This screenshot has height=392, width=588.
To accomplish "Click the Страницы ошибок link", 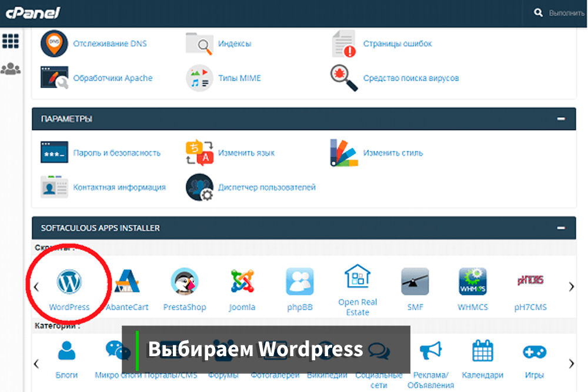I will click(397, 43).
